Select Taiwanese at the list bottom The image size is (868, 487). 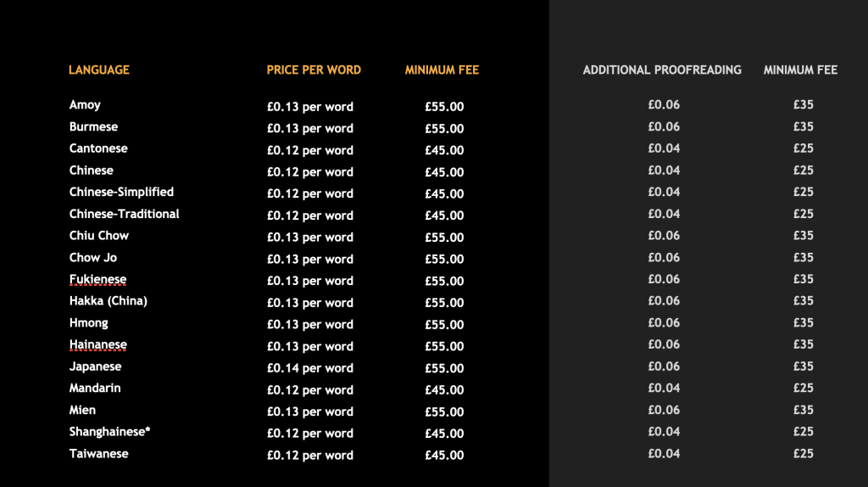99,454
